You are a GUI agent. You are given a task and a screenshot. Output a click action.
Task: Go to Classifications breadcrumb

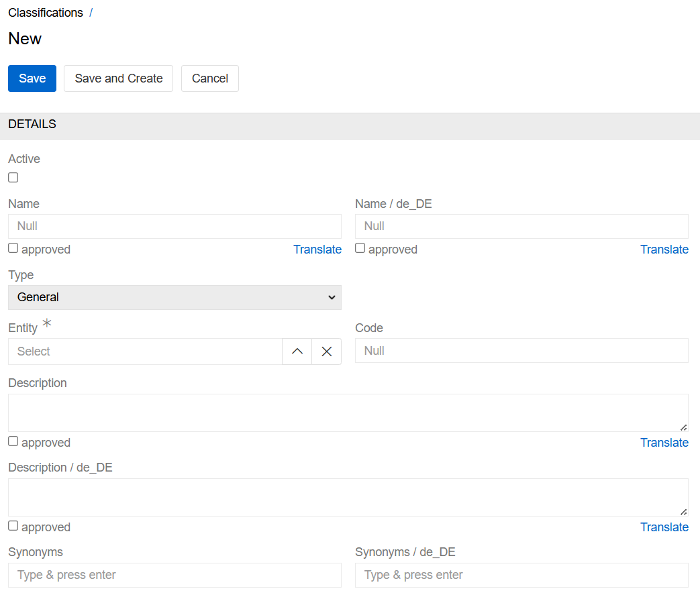click(x=46, y=13)
